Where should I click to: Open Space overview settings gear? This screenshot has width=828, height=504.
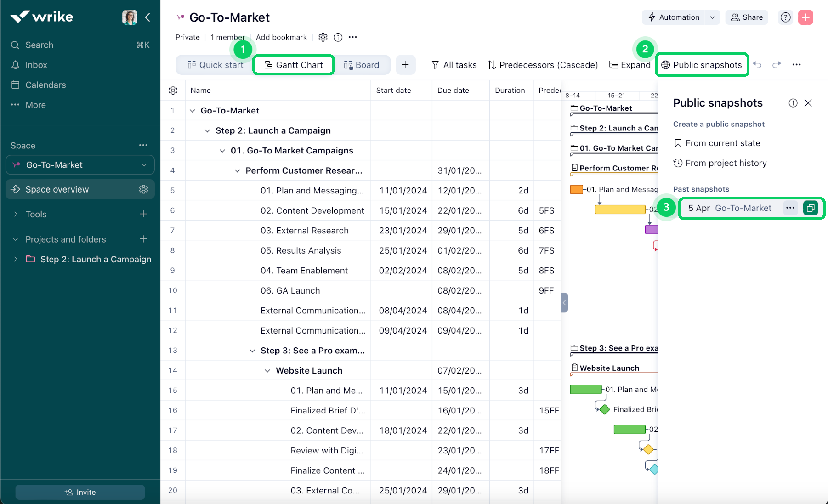[x=143, y=189]
